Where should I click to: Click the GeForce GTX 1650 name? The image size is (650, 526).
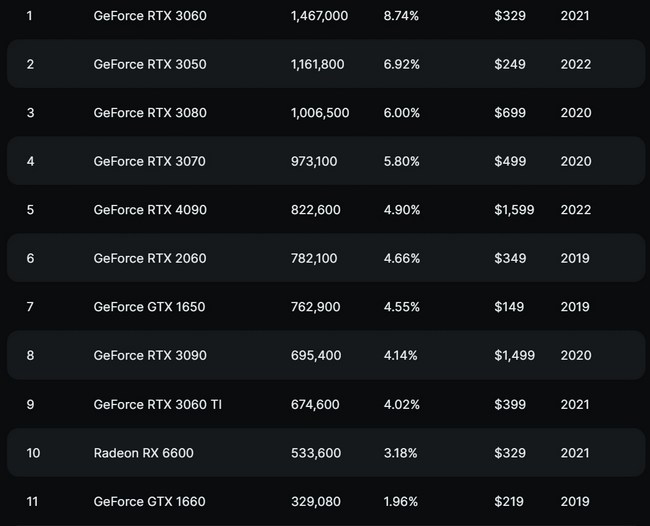tap(149, 307)
